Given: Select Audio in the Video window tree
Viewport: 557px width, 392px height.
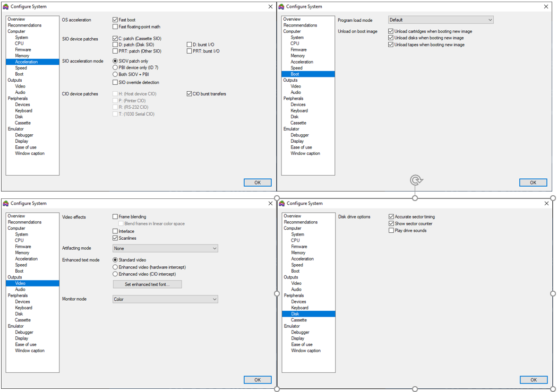Looking at the screenshot, I should click(x=20, y=289).
